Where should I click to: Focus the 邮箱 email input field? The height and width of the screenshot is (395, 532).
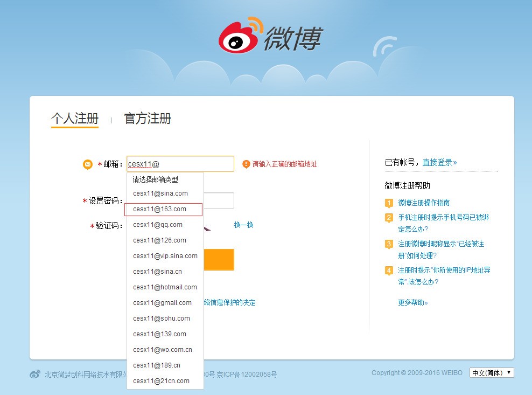pyautogui.click(x=180, y=164)
